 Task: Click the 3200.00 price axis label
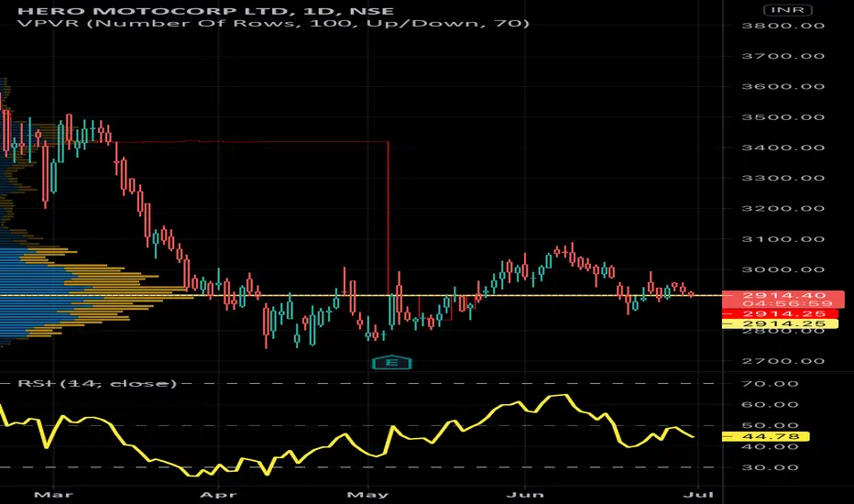[x=783, y=209]
